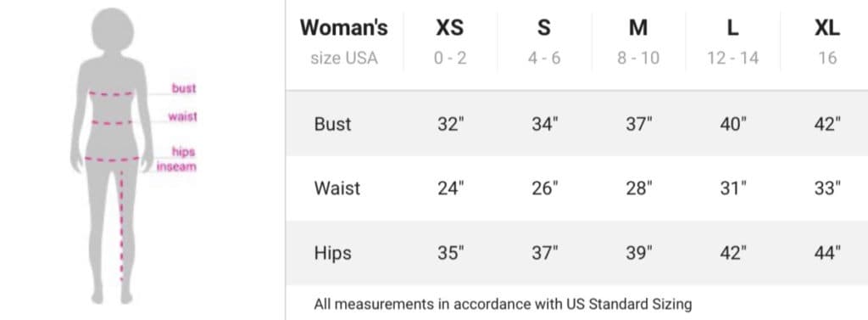Click the 44" hips value for XL
The image size is (868, 320).
(x=827, y=253)
